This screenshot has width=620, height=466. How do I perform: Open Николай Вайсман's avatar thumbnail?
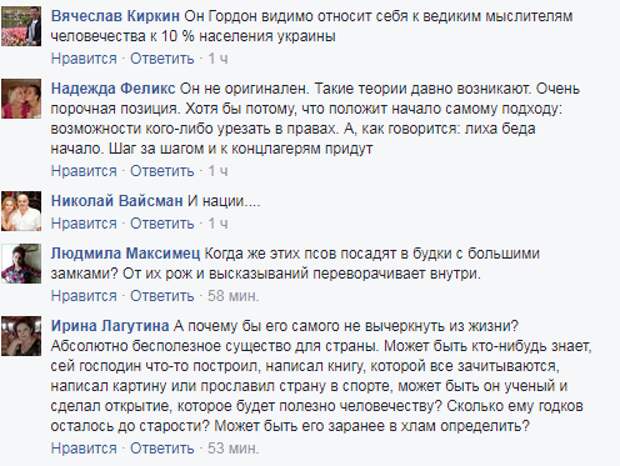[x=21, y=211]
